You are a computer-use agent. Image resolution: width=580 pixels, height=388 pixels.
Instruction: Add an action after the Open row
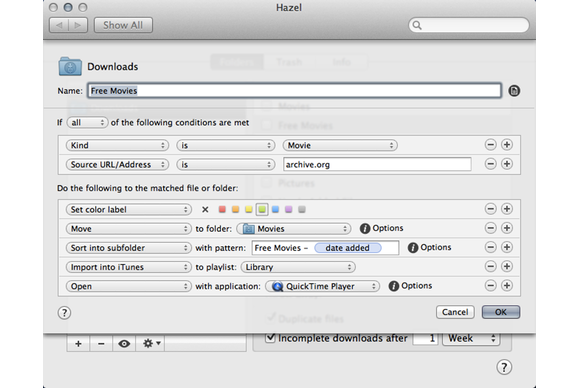[507, 286]
